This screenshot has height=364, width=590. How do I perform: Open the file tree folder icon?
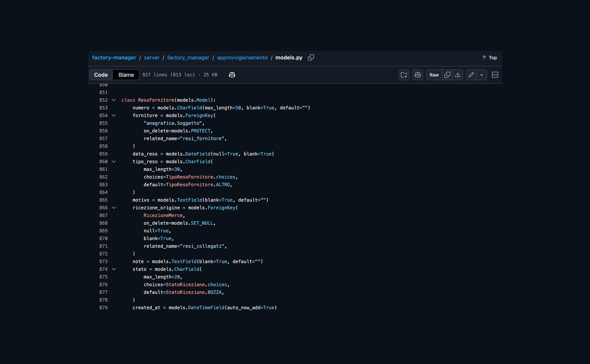[404, 75]
